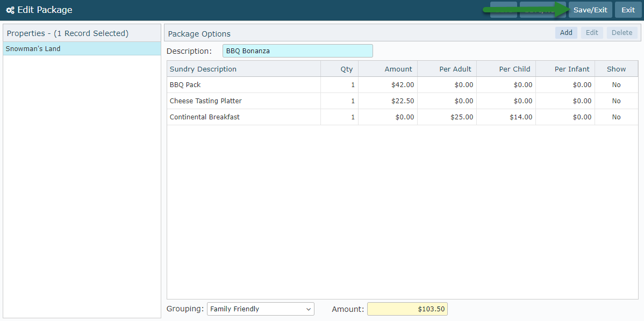Screen dimensions: 644x321
Task: Open the Grouping dropdown Family Friendly
Action: tap(260, 309)
